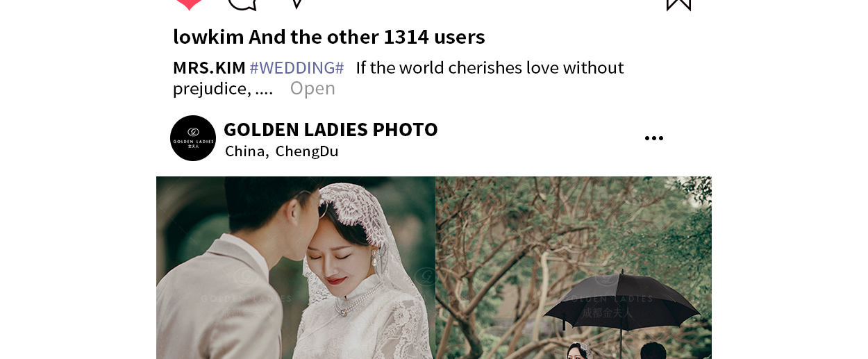Open the bride and groom kiss photo
This screenshot has height=359, width=868.
[296, 267]
